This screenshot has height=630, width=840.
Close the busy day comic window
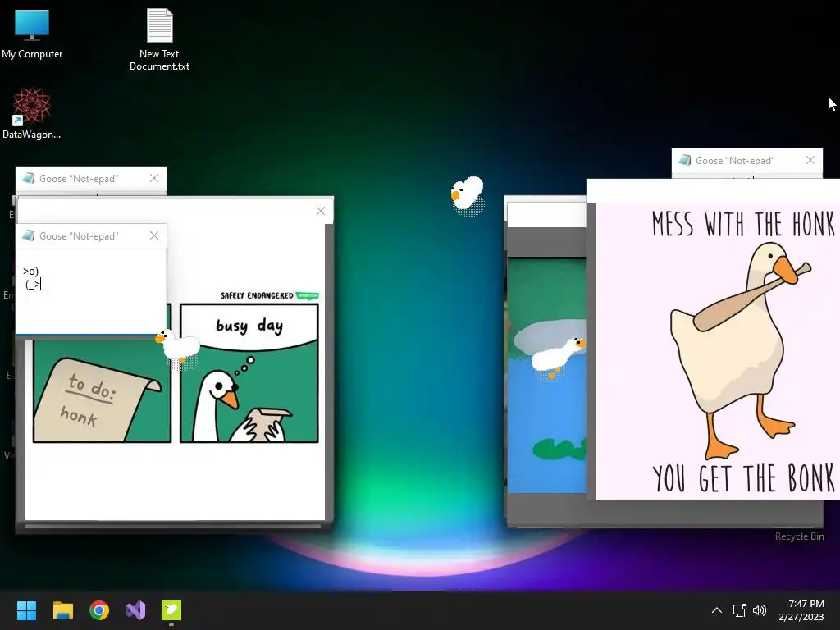tap(321, 211)
